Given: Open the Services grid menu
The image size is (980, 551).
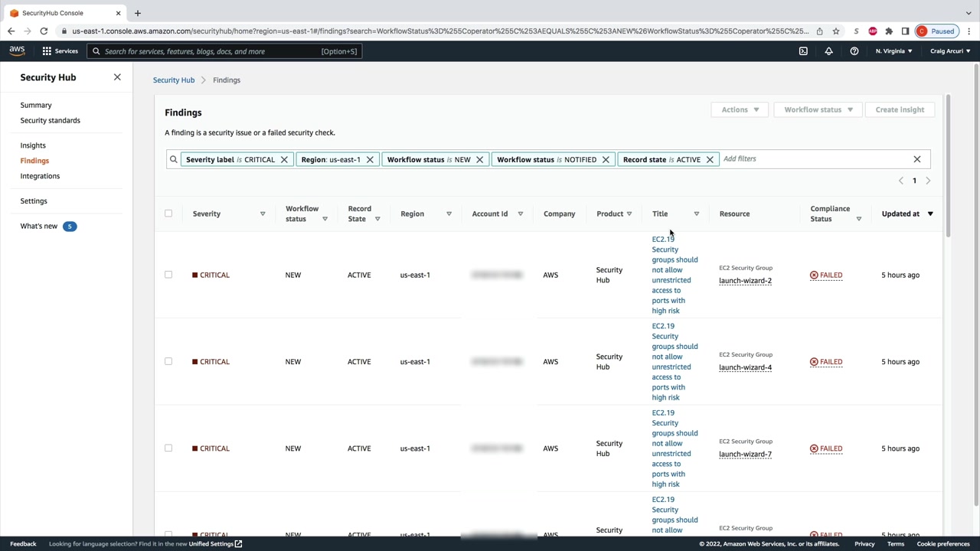Looking at the screenshot, I should (60, 51).
